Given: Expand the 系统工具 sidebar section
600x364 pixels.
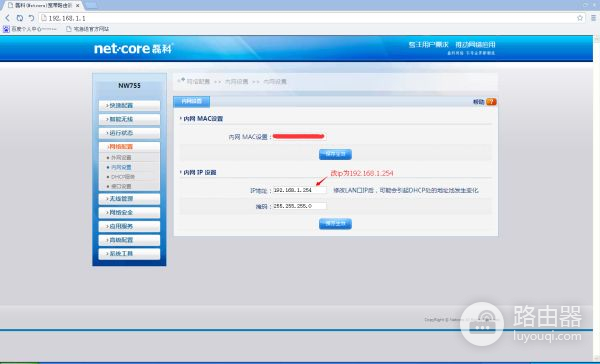Looking at the screenshot, I should (129, 254).
